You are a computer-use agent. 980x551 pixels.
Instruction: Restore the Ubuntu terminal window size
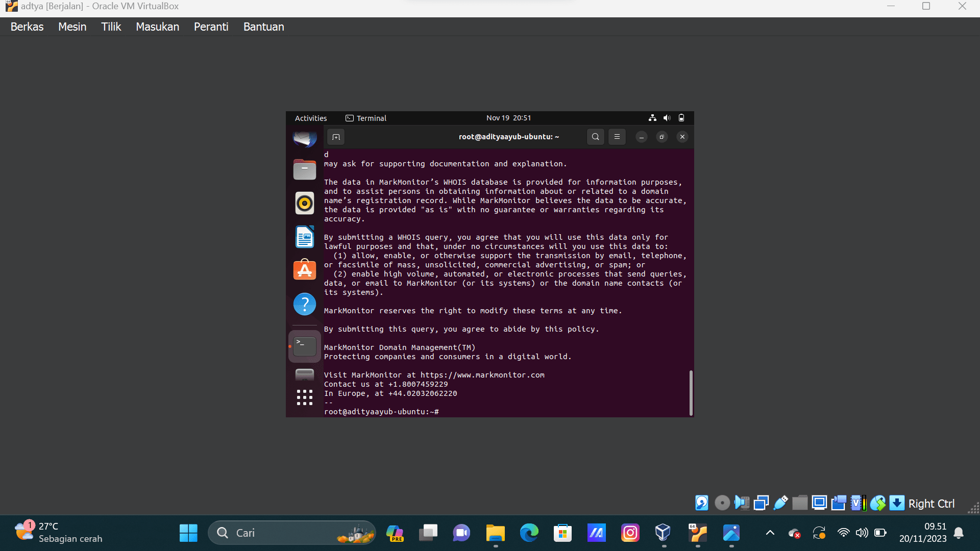(662, 137)
